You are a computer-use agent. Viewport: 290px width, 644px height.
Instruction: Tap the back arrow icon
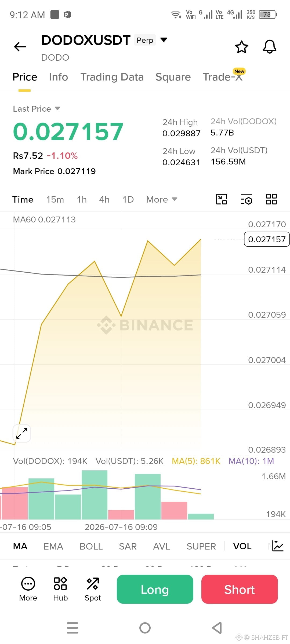(x=20, y=47)
